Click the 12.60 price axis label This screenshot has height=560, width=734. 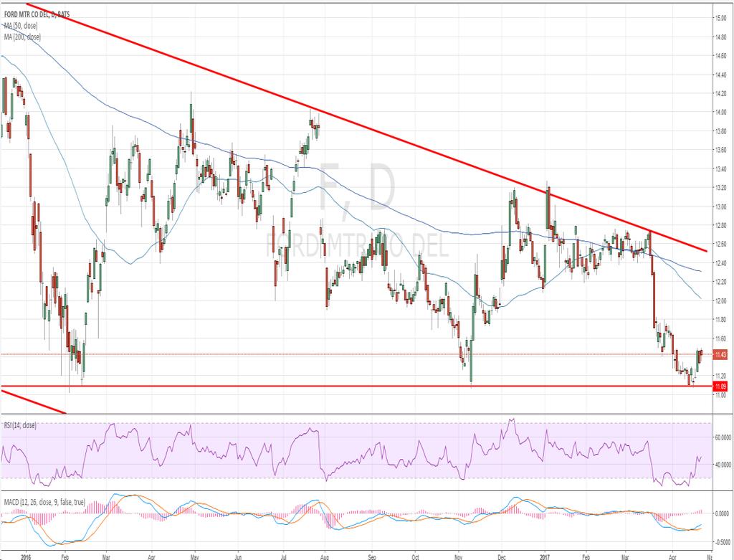(720, 244)
